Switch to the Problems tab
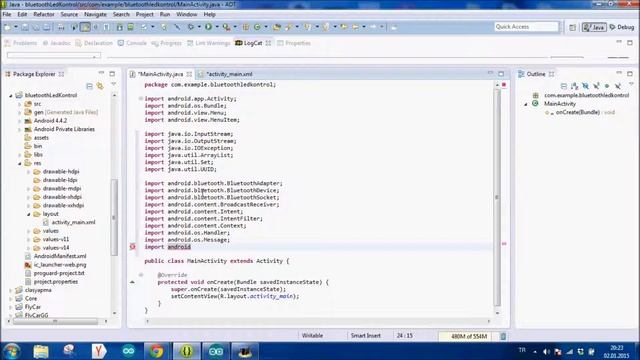 coord(20,43)
